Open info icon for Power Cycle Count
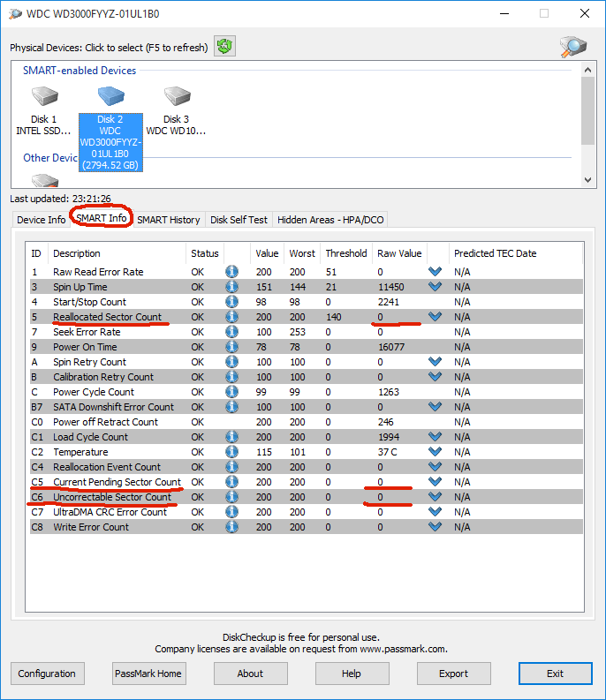 coord(231,392)
